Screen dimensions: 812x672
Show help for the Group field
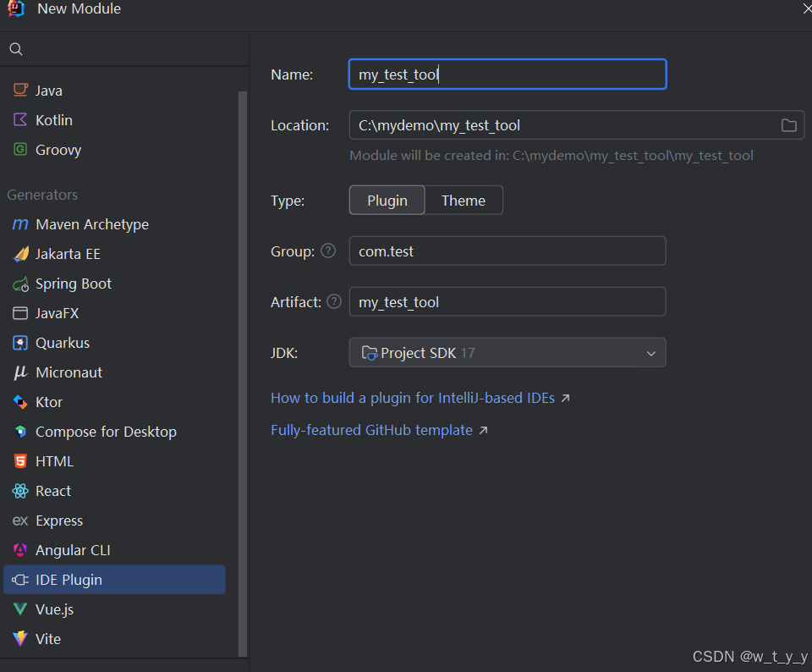328,251
